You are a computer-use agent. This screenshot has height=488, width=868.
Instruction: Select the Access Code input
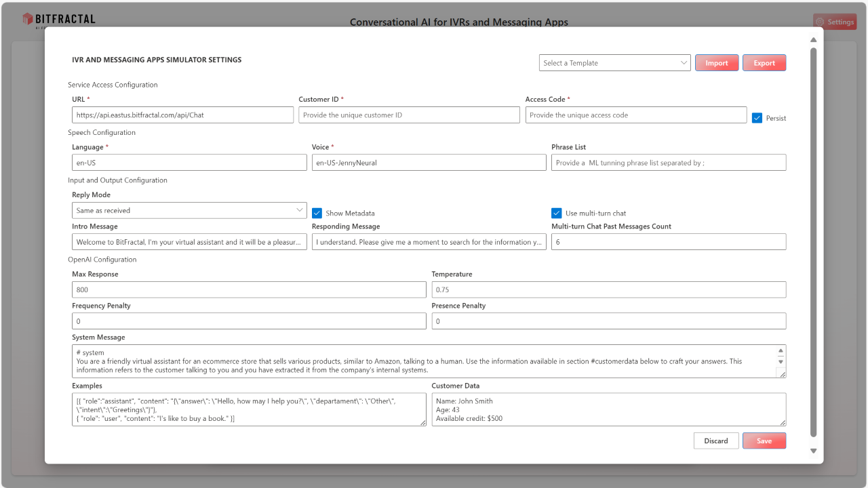click(x=636, y=115)
